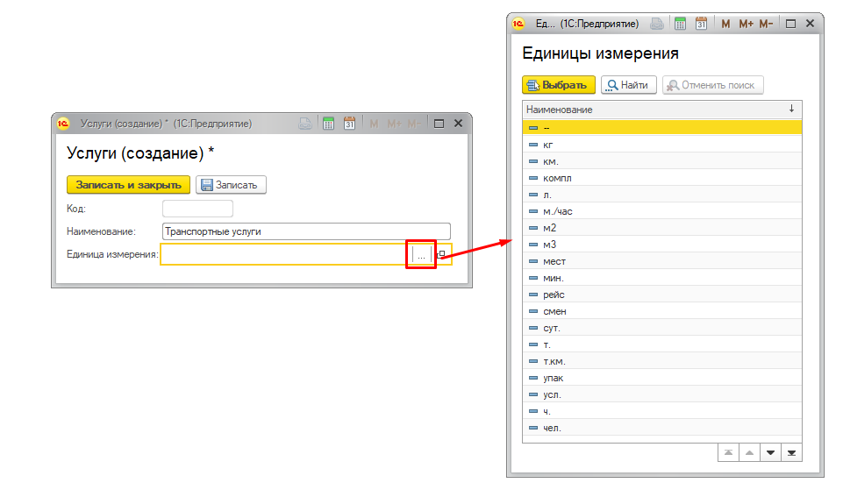Viewport: 843px width, 504px height.
Task: Click open-item icon beside Единица измерения field
Action: 442,254
